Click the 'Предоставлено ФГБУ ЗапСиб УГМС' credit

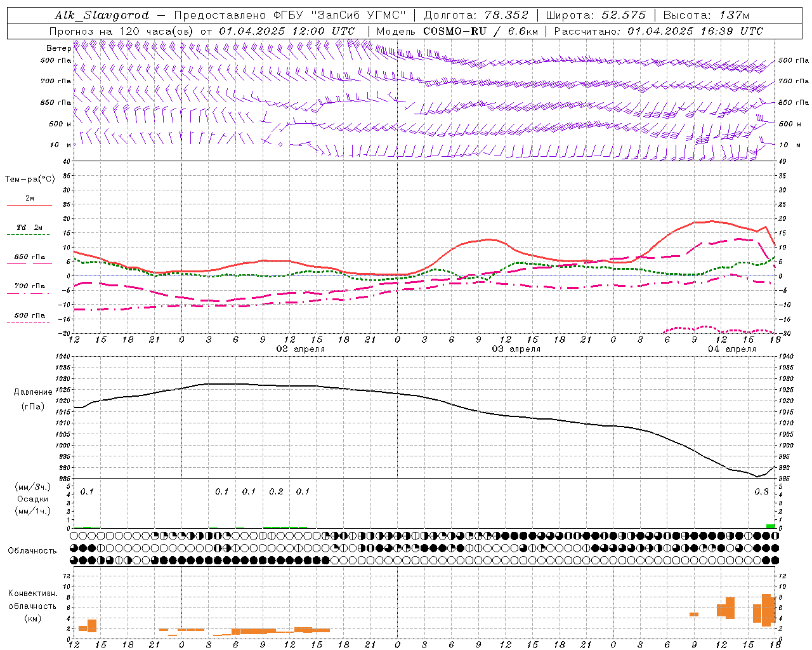(290, 15)
